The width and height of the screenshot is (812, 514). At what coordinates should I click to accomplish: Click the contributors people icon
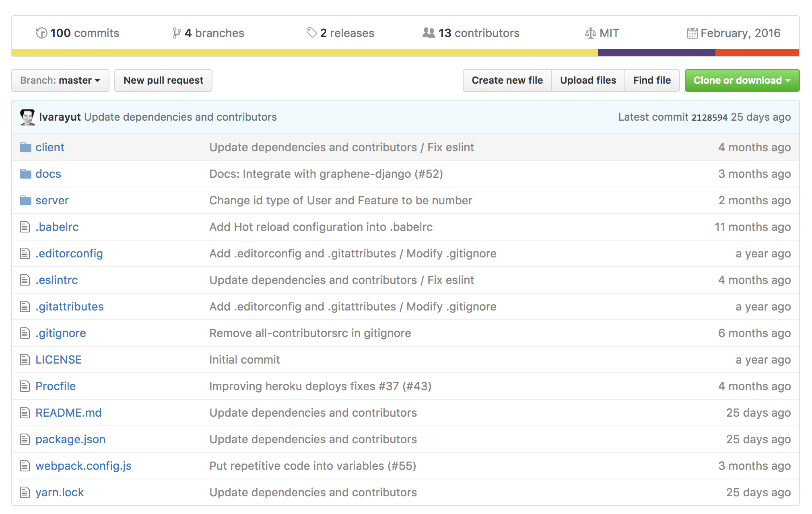click(429, 33)
